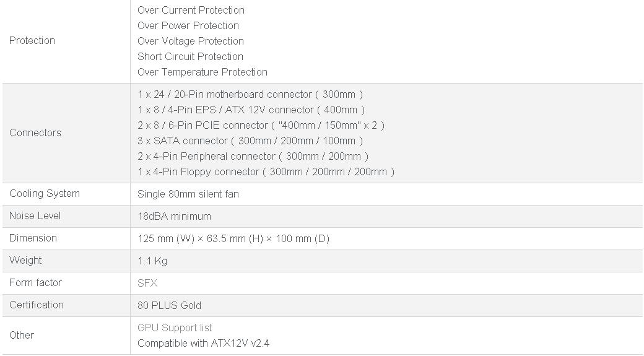Open the GPU Support list link
This screenshot has width=644, height=356.
[175, 328]
